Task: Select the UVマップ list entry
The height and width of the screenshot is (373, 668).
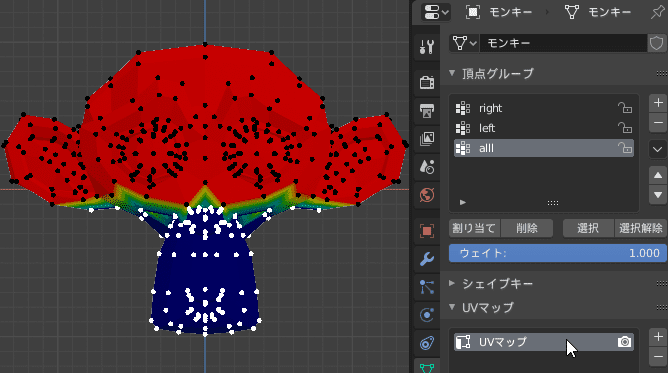Action: coord(544,342)
